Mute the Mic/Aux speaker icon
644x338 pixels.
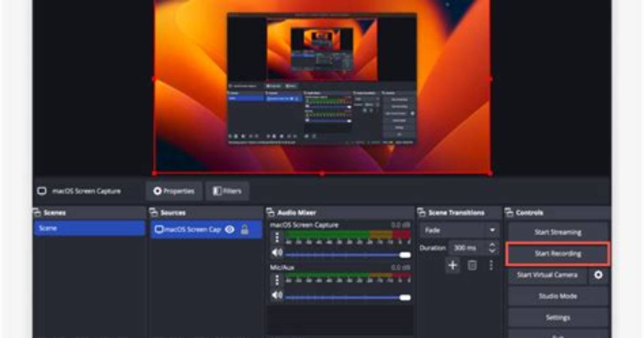pos(277,295)
